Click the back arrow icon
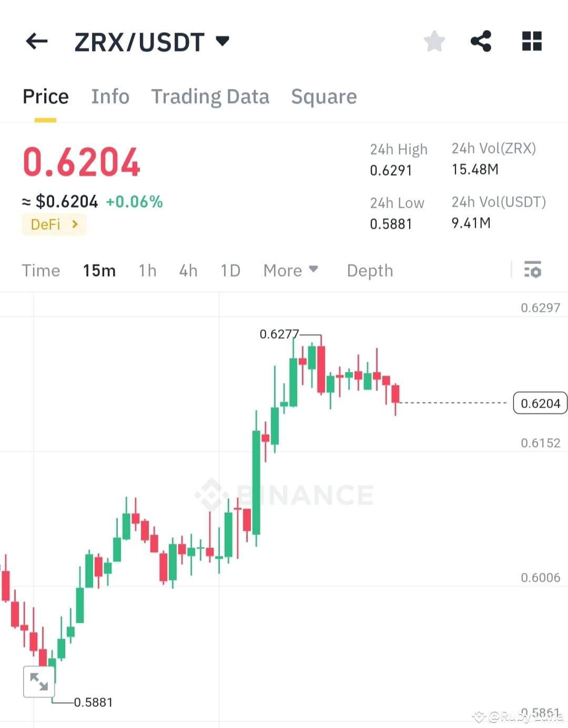Image resolution: width=568 pixels, height=728 pixels. pos(36,42)
